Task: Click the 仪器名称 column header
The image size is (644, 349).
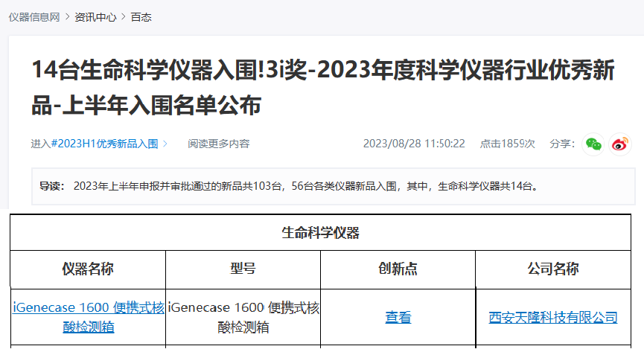Action: pyautogui.click(x=88, y=269)
